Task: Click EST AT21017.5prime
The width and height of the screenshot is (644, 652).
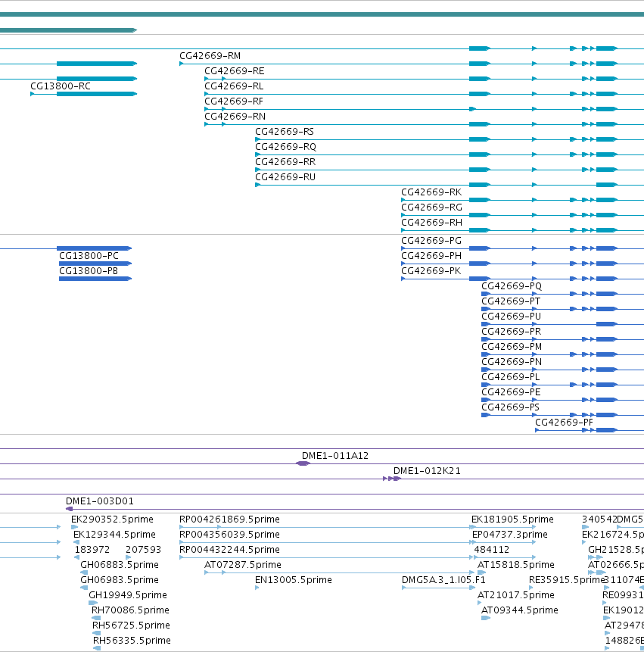Action: [x=515, y=595]
